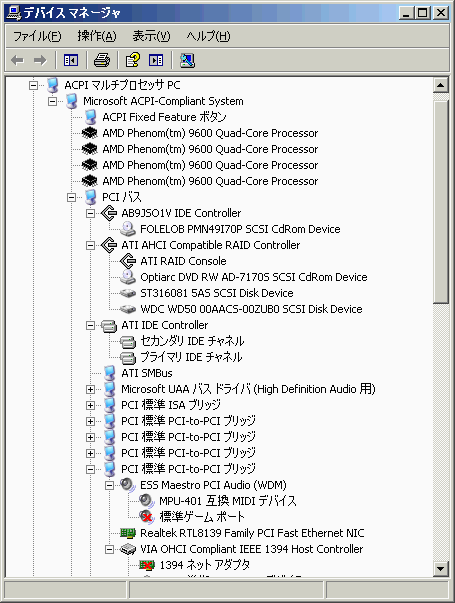Image resolution: width=455 pixels, height=603 pixels.
Task: Collapse the ESS Maestro PCI Audio node
Action: [x=109, y=485]
